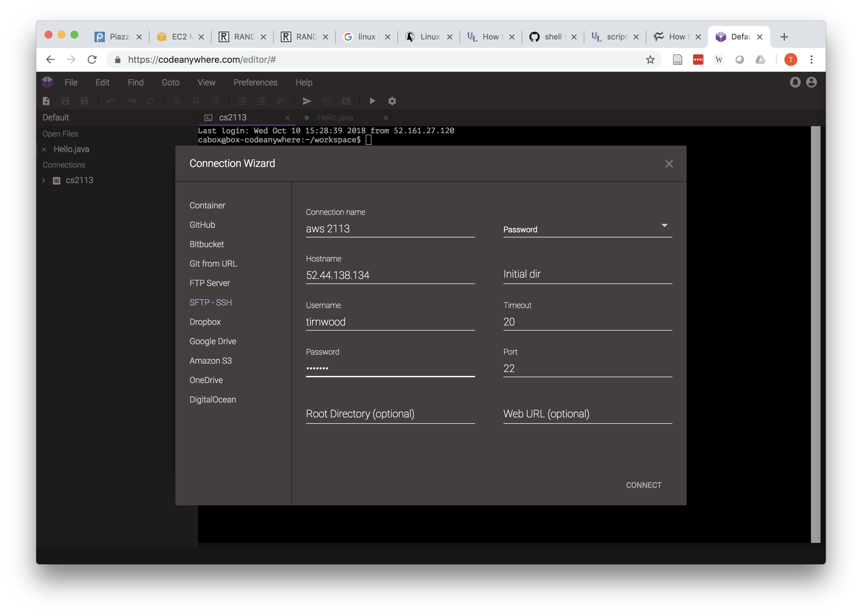Open the Edit menu
Screen dimensions: 862x616
[103, 82]
